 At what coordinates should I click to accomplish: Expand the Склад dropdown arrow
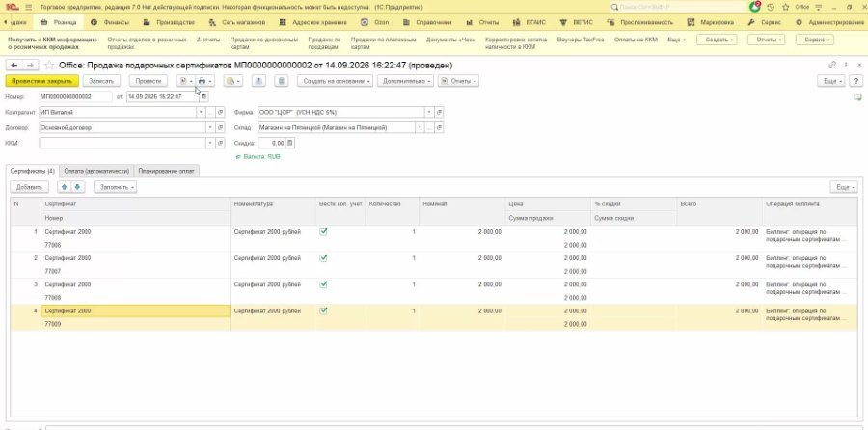[x=420, y=128]
